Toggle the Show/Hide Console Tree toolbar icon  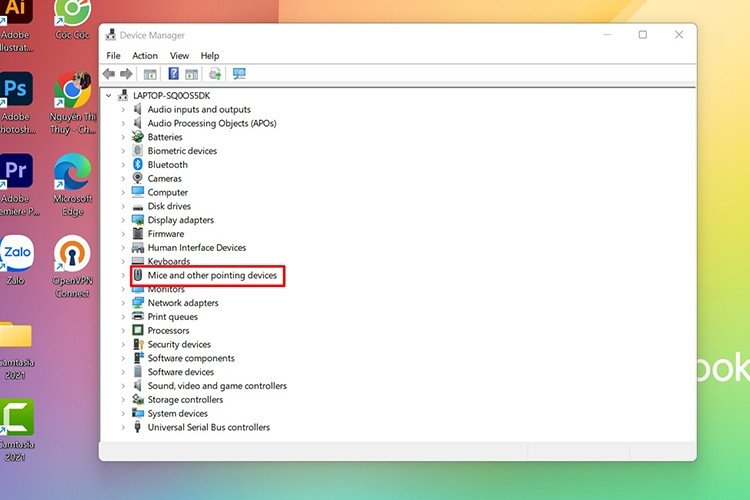pyautogui.click(x=150, y=74)
